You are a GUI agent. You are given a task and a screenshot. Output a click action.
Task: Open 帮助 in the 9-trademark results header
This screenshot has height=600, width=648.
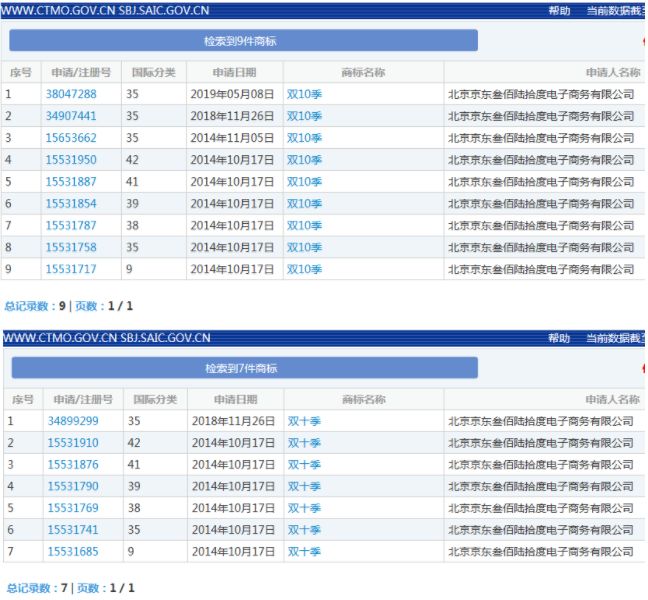[x=559, y=11]
